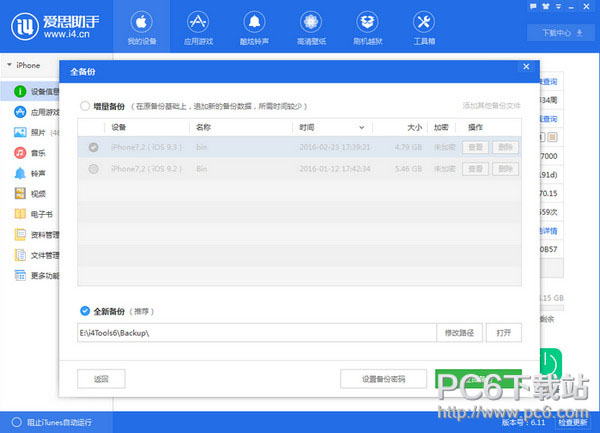This screenshot has height=433, width=600.
Task: Select 音乐 music in the sidebar
Action: tap(37, 153)
